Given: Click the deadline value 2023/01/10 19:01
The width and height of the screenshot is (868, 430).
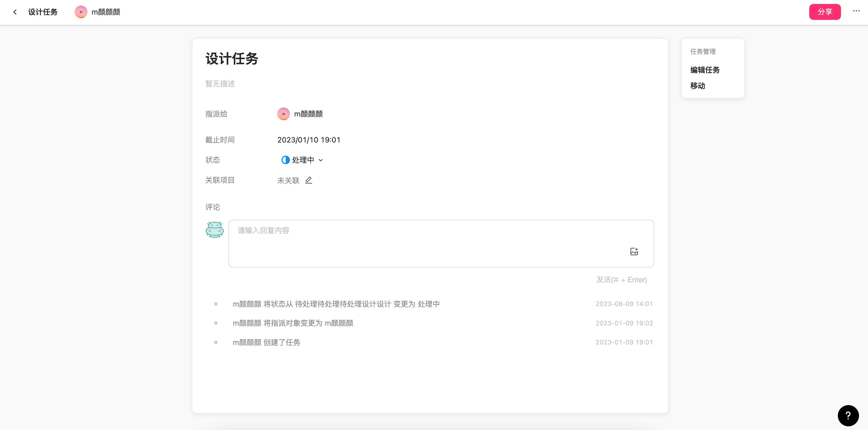Looking at the screenshot, I should (309, 140).
